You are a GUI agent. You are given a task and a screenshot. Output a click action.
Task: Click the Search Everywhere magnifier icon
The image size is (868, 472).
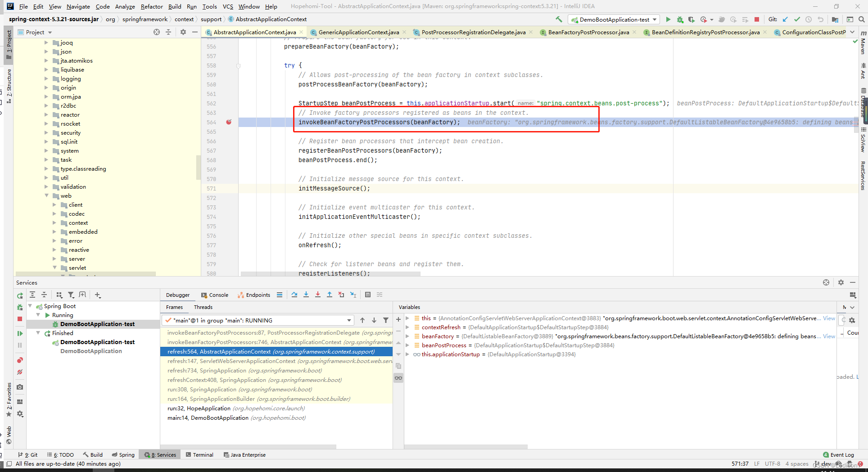coord(861,19)
